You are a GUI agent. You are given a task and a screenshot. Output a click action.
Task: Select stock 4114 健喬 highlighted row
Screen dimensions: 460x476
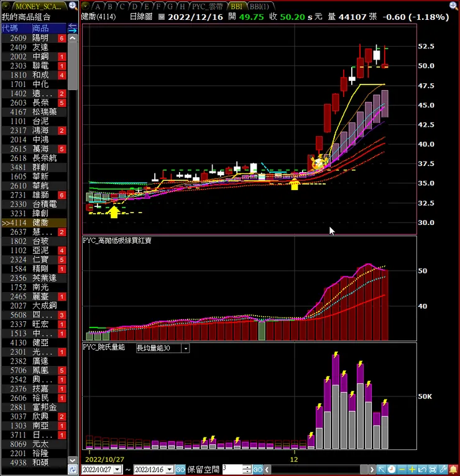(x=34, y=223)
